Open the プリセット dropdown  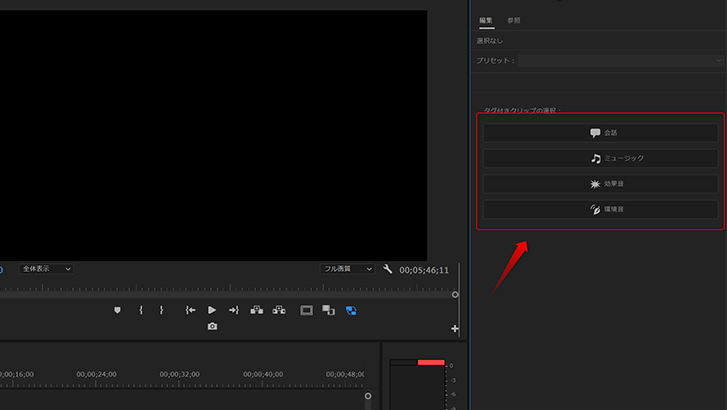click(x=621, y=60)
